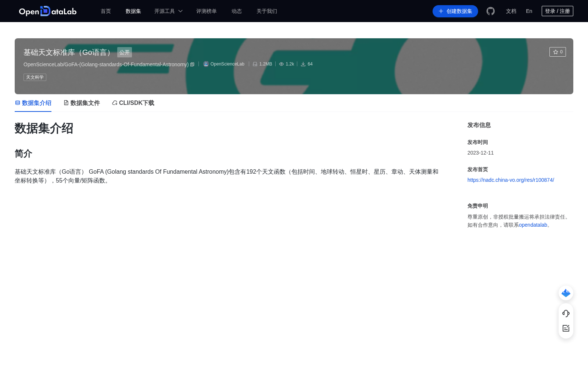Viewport: 588px width, 368px height.
Task: Click the OpenScienceLab avatar icon
Action: [206, 64]
